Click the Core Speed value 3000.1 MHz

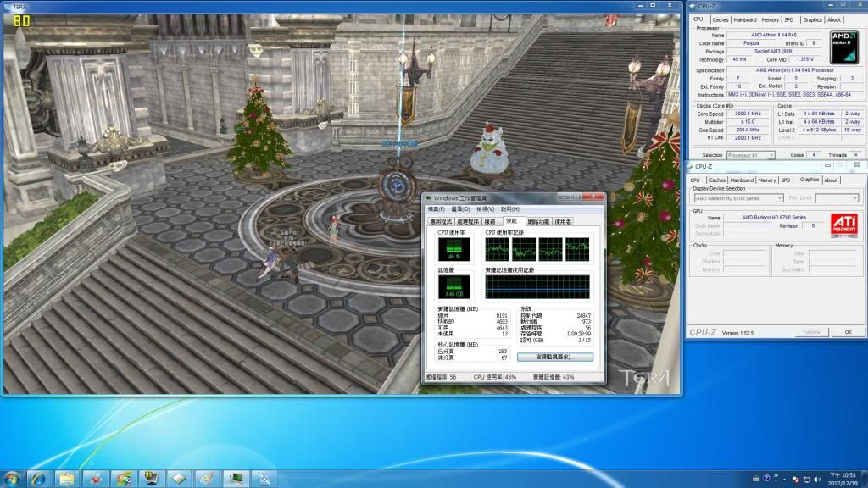(748, 114)
